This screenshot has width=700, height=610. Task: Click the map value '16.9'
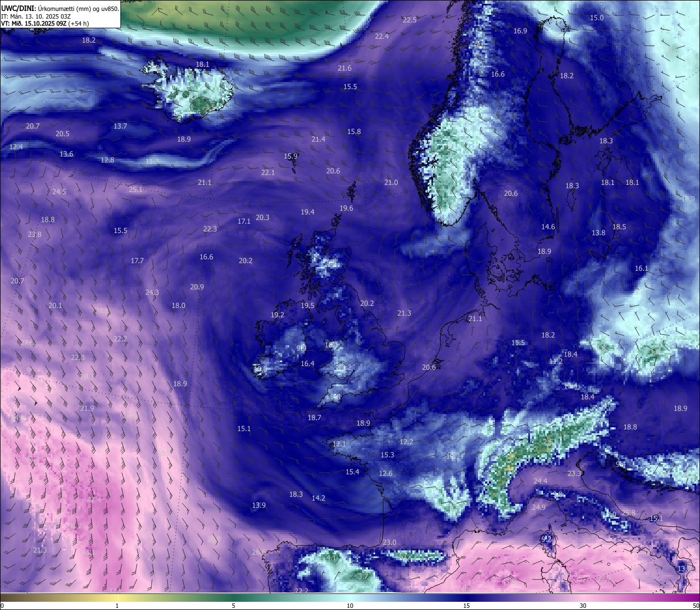point(520,31)
